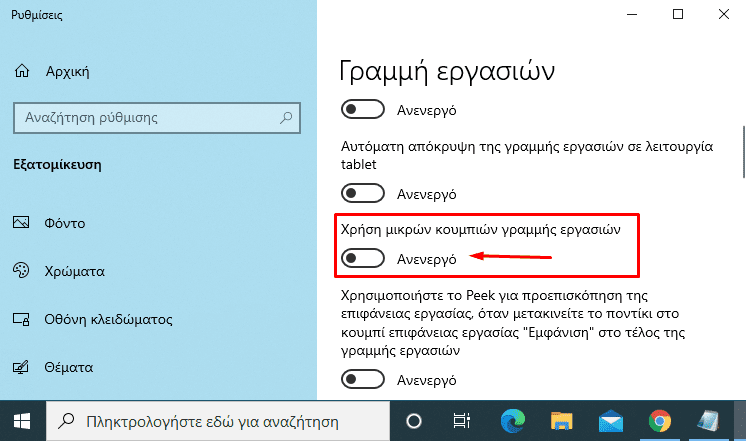Click the Οθόνη κλειδώματος monitor icon
This screenshot has width=746, height=441.
point(21,319)
